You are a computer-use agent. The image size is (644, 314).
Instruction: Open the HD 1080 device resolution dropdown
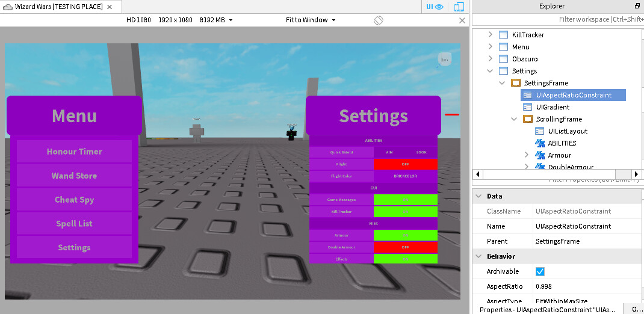[x=179, y=20]
